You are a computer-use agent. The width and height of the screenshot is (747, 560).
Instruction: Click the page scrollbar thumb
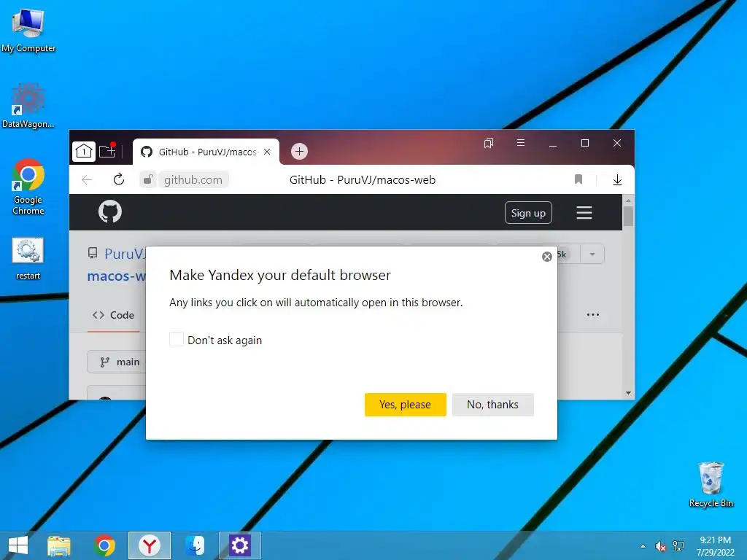click(628, 216)
